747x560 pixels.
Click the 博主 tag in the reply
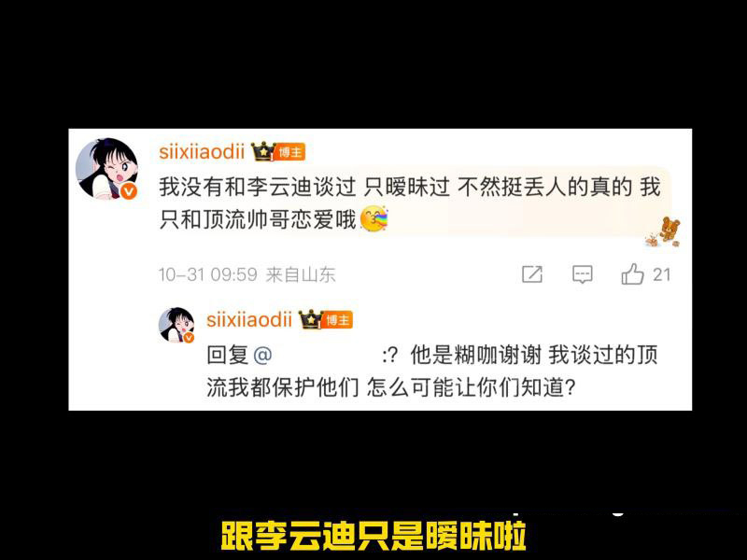(x=338, y=320)
